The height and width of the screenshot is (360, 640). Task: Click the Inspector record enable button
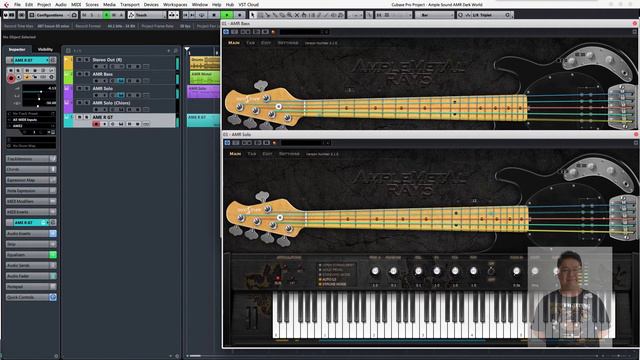click(11, 78)
